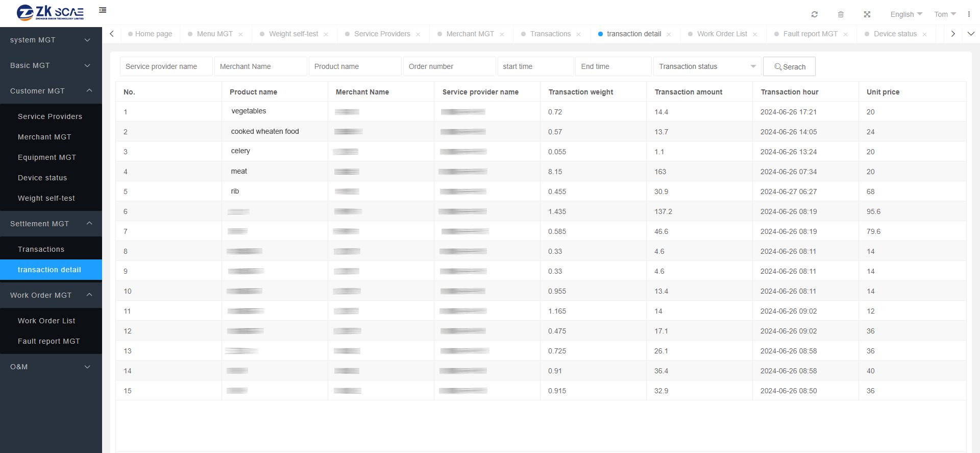Select transaction detail in sidebar
Image resolution: width=980 pixels, height=453 pixels.
click(51, 270)
